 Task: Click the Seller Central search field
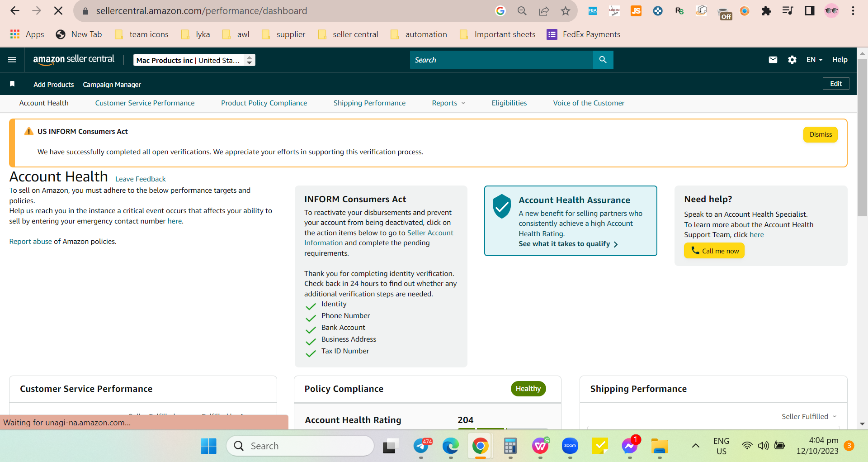(x=501, y=60)
